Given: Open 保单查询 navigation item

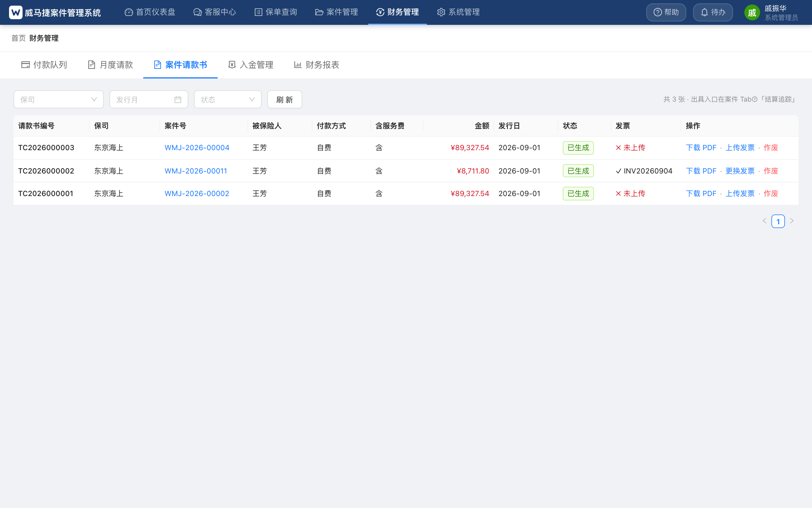Looking at the screenshot, I should click(276, 12).
